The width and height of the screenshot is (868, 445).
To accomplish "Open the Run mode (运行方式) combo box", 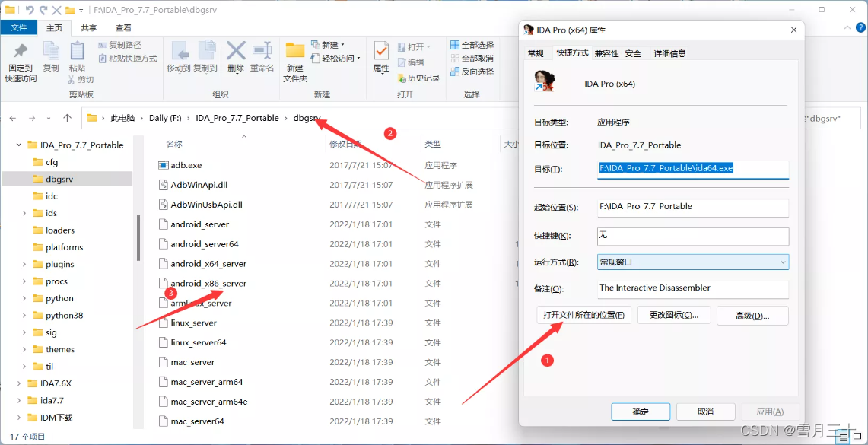I will (693, 262).
